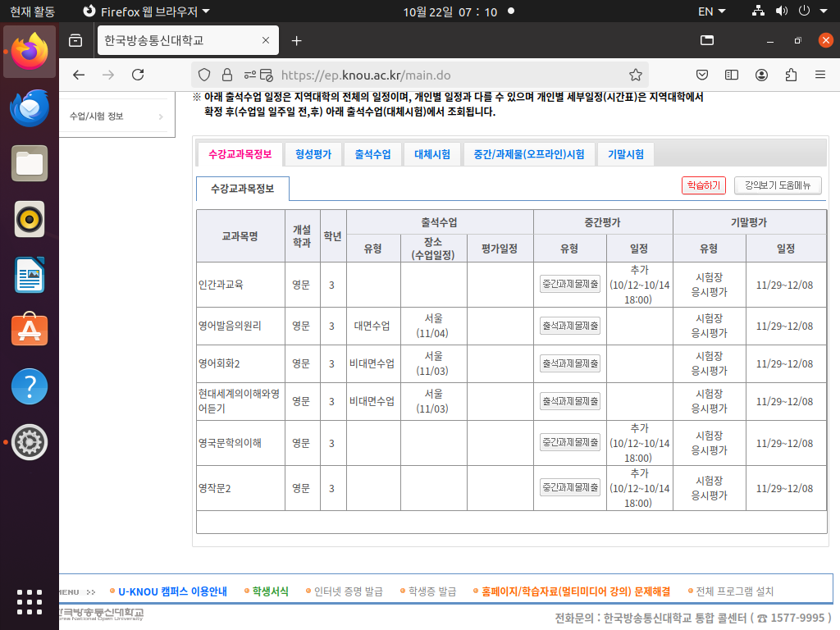840x630 pixels.
Task: Open the 학생서식 footer link
Action: click(x=271, y=591)
